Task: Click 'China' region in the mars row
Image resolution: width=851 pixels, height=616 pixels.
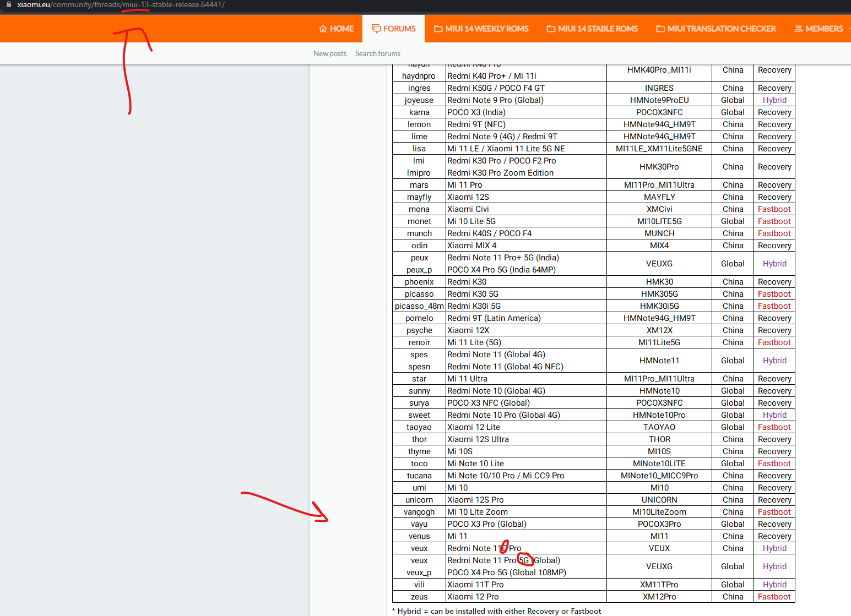Action: point(733,185)
